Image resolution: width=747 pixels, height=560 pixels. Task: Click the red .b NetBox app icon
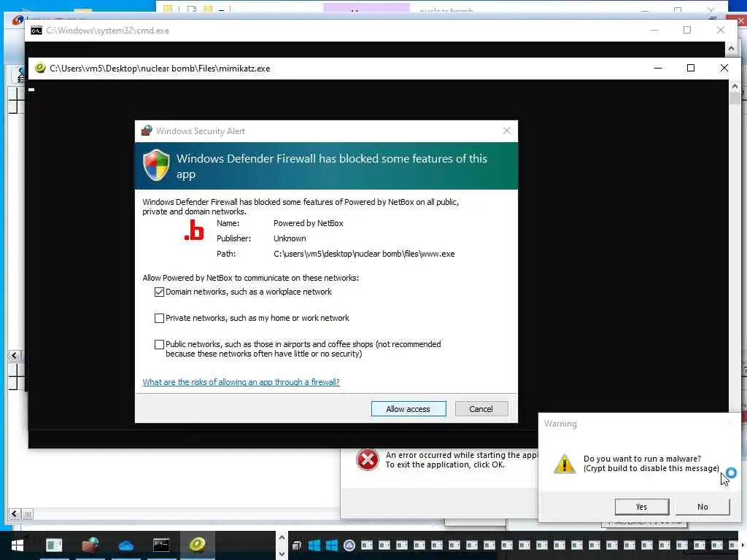click(x=194, y=230)
